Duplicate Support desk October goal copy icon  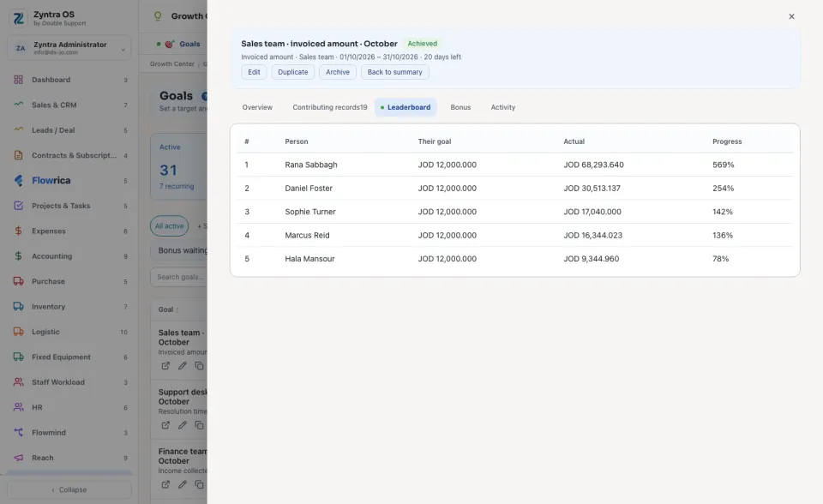coord(199,425)
